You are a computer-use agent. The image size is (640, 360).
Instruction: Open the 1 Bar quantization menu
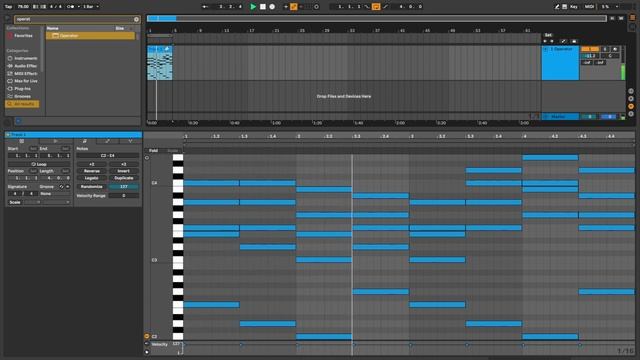[x=91, y=7]
